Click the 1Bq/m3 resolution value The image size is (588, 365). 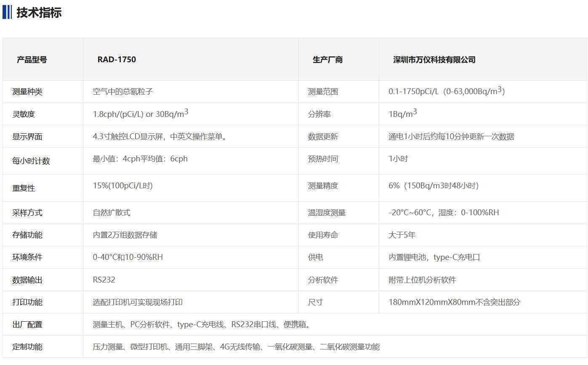point(403,114)
